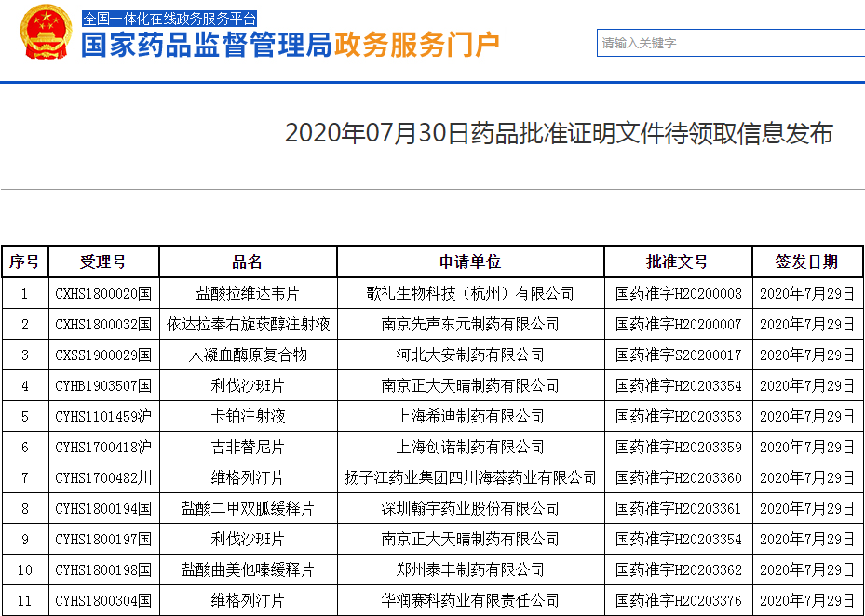Click applicant 华润赛科药业有限责任公司
The image size is (865, 616).
pyautogui.click(x=470, y=600)
